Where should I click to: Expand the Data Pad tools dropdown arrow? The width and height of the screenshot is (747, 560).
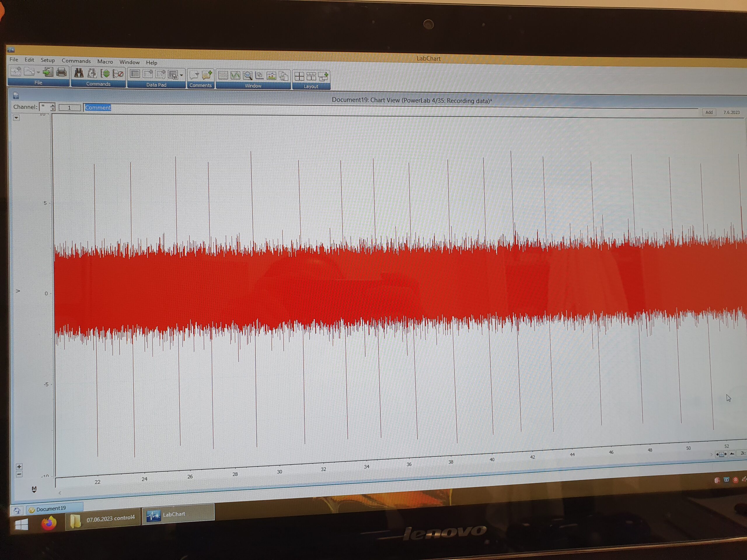[x=182, y=75]
